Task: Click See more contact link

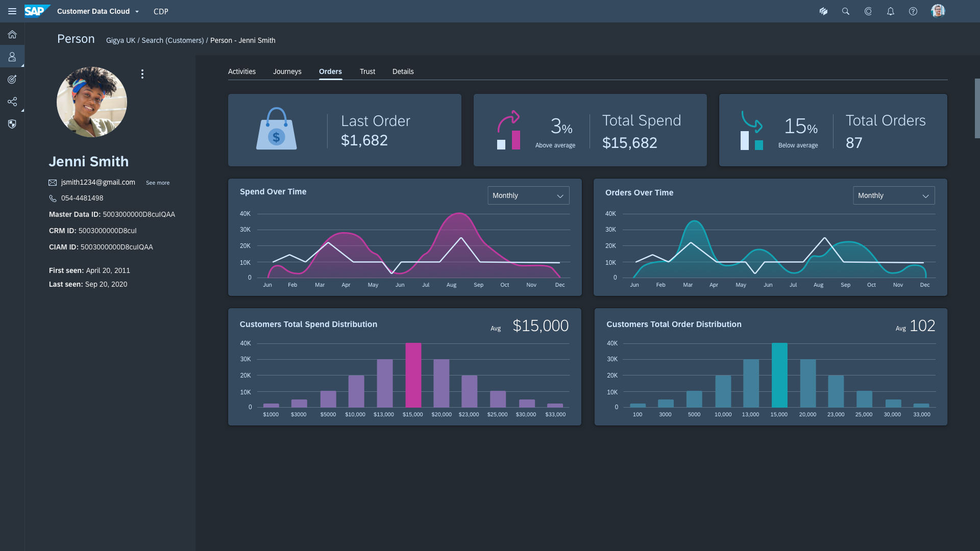Action: (158, 183)
